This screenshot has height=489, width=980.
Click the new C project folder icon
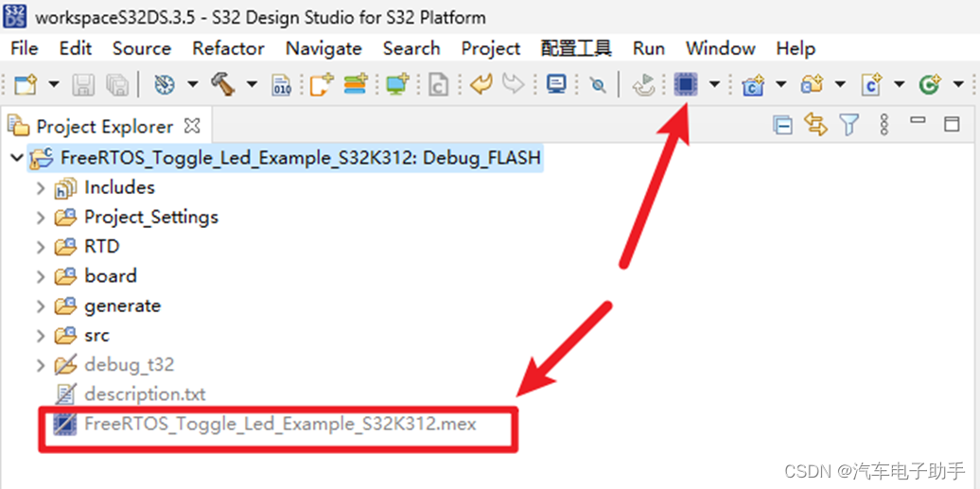[753, 84]
